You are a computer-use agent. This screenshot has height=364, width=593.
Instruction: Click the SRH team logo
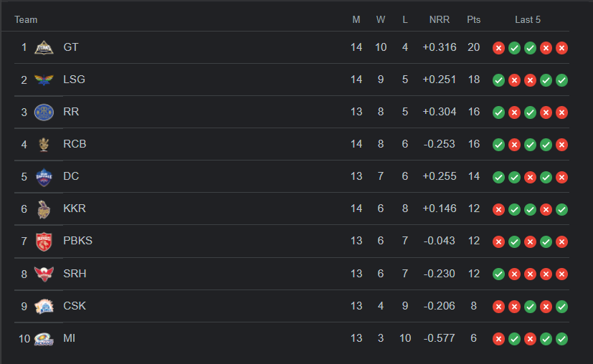[x=44, y=274]
